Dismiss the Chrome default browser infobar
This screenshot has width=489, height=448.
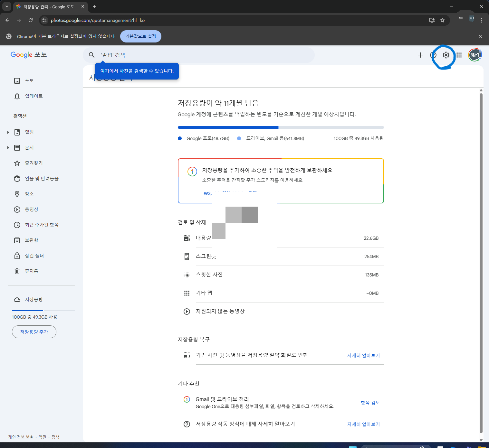click(x=480, y=36)
